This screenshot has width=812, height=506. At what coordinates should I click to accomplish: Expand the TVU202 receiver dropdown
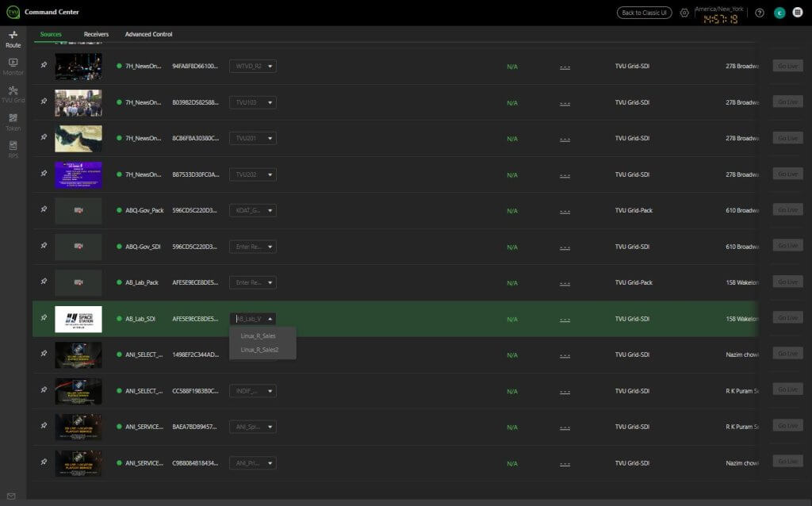pyautogui.click(x=253, y=174)
